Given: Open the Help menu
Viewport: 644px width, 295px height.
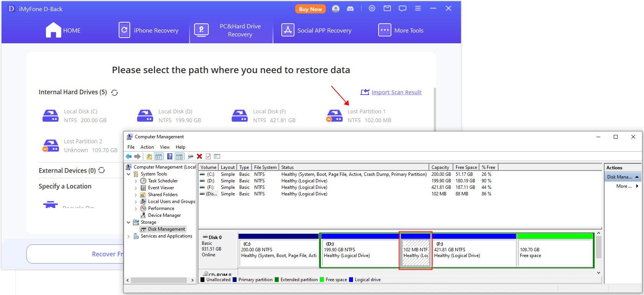Looking at the screenshot, I should point(180,147).
